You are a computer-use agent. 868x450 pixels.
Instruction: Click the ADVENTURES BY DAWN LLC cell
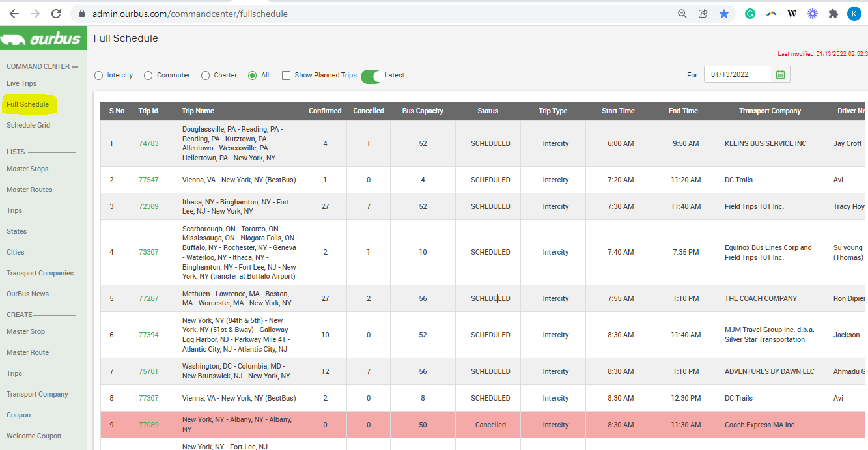coord(769,371)
